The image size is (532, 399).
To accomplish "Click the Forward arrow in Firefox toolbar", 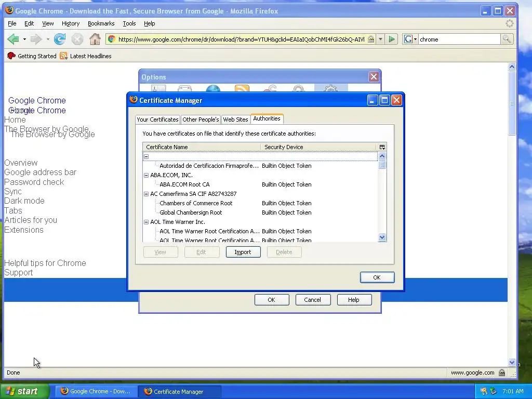I will point(36,39).
